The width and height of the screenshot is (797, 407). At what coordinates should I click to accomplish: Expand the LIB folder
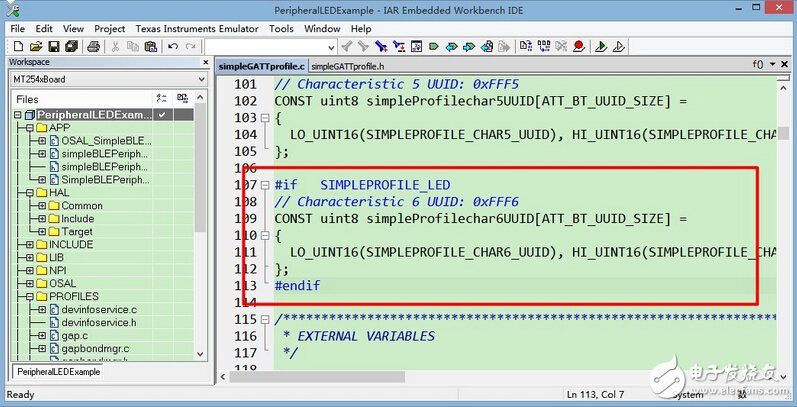click(x=30, y=258)
